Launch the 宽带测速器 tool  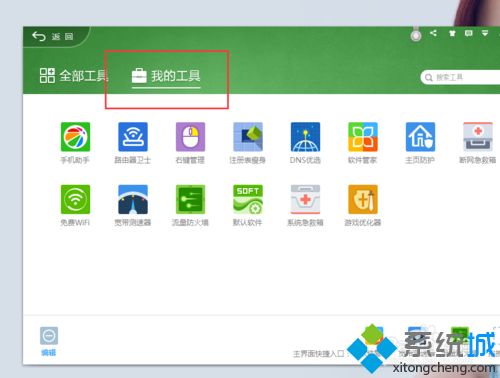[133, 199]
